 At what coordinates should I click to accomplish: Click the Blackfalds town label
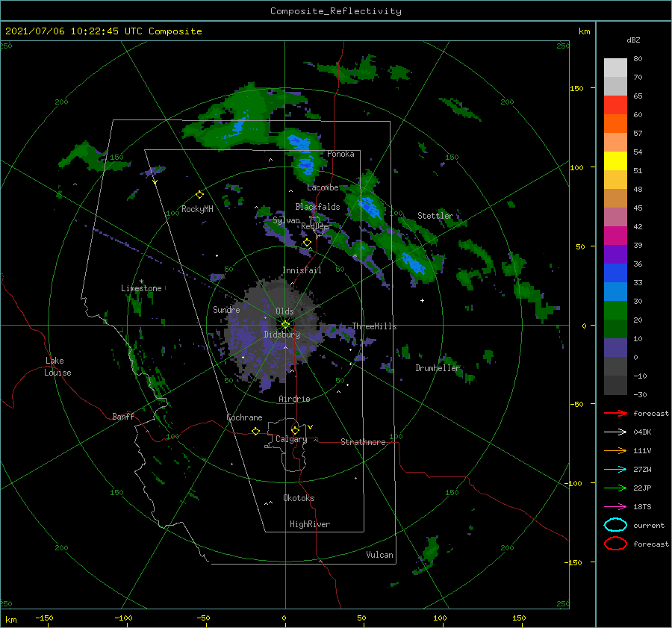317,207
